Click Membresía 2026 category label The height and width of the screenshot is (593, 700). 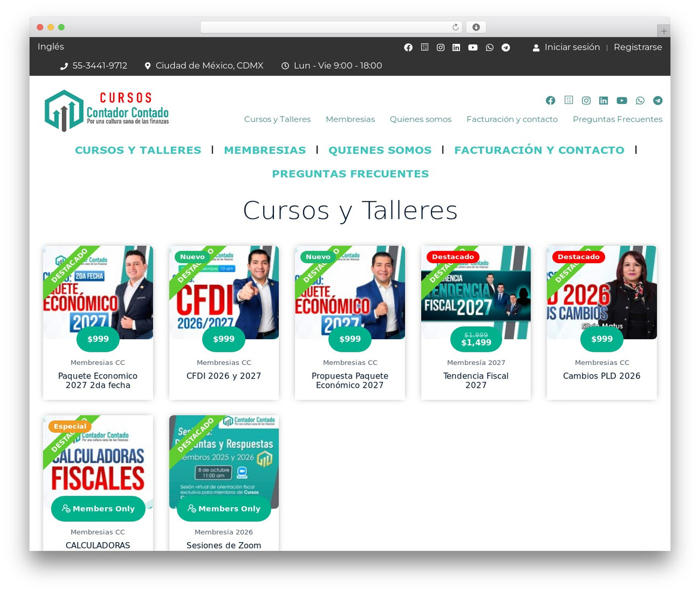click(x=224, y=532)
